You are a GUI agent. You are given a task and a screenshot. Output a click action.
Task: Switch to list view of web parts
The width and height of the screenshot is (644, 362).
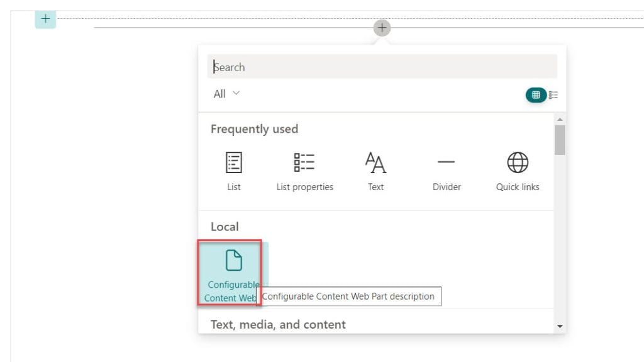click(553, 95)
